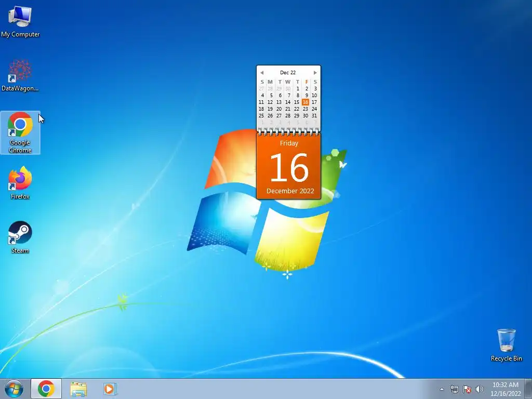Launch Windows Media Player from the taskbar
Image resolution: width=532 pixels, height=399 pixels.
click(110, 389)
